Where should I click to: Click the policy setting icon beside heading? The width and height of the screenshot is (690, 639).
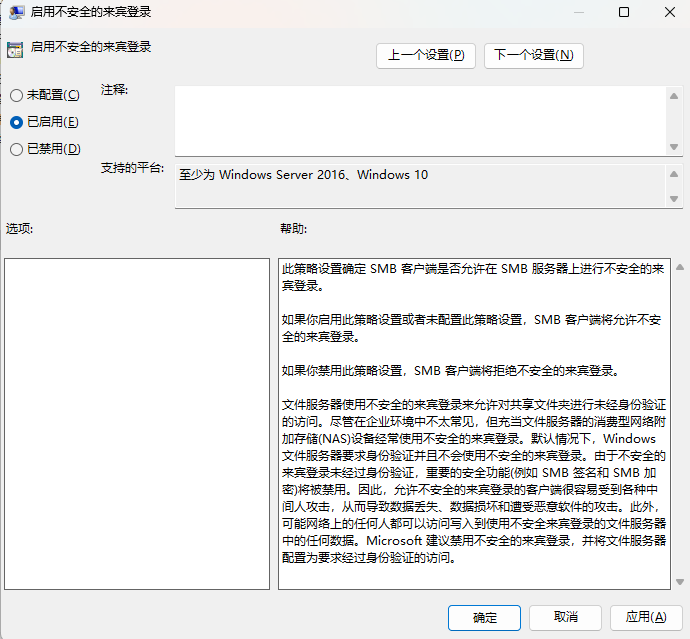(15, 50)
